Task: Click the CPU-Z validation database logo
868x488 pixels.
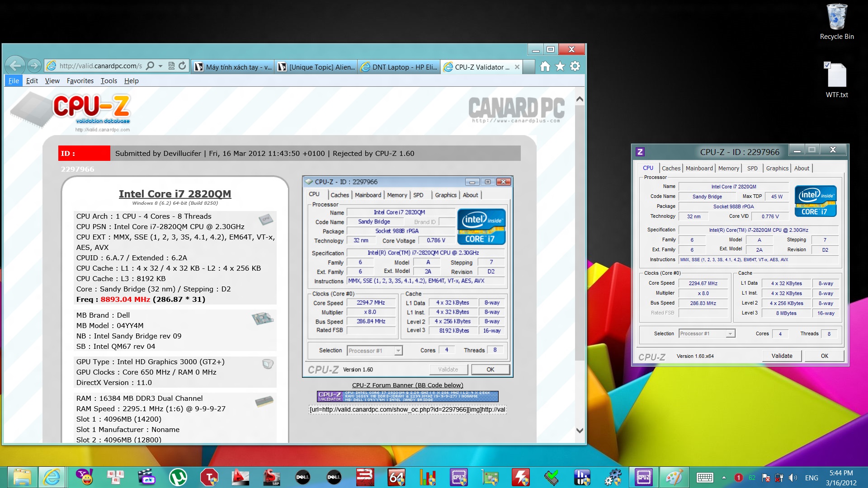Action: pos(71,112)
